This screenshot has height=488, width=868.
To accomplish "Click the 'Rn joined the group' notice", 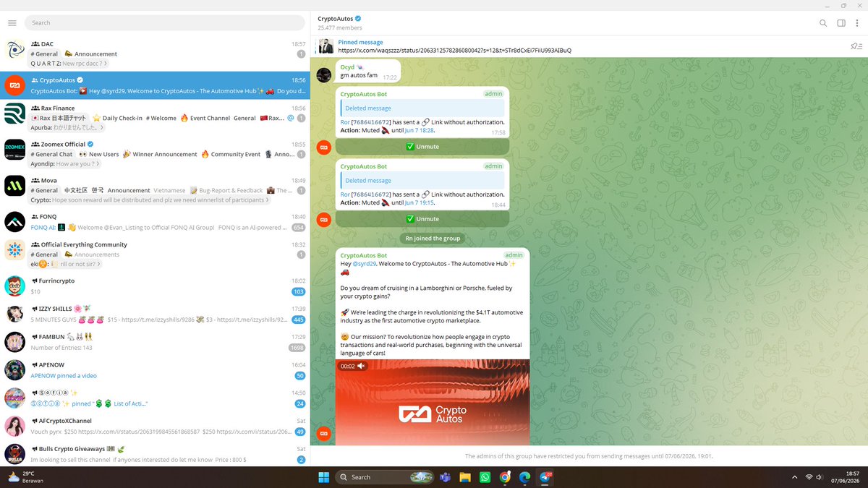I will [433, 238].
